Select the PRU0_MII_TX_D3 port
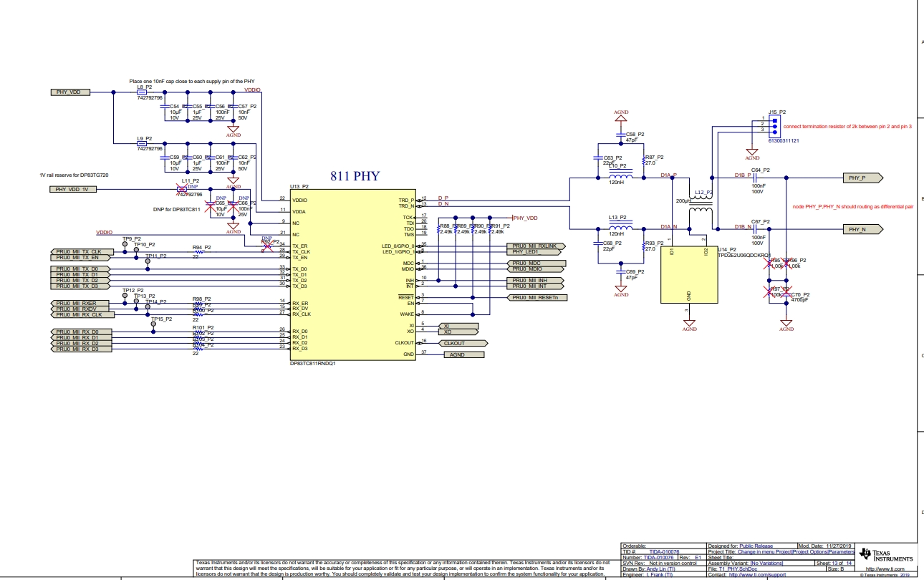The image size is (924, 580). coord(80,286)
